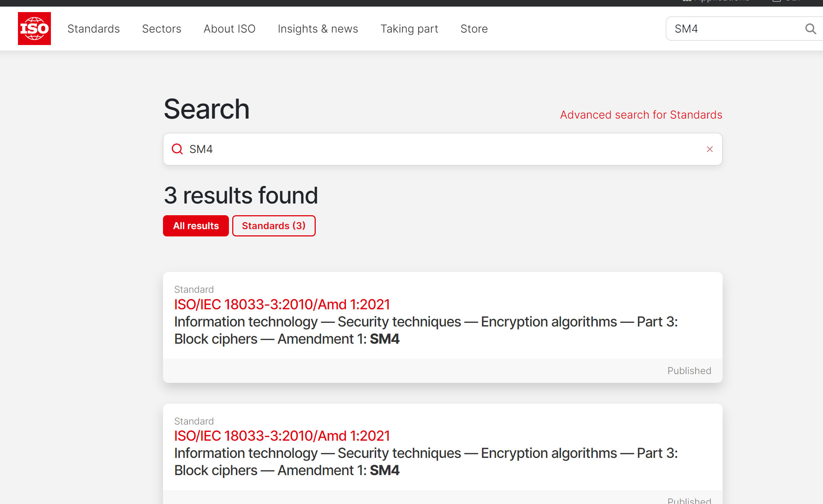Click the Standard label on the first result card
The height and width of the screenshot is (504, 823).
point(194,289)
